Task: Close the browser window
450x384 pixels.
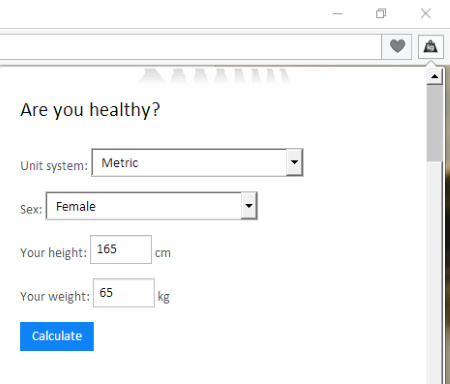Action: click(426, 14)
